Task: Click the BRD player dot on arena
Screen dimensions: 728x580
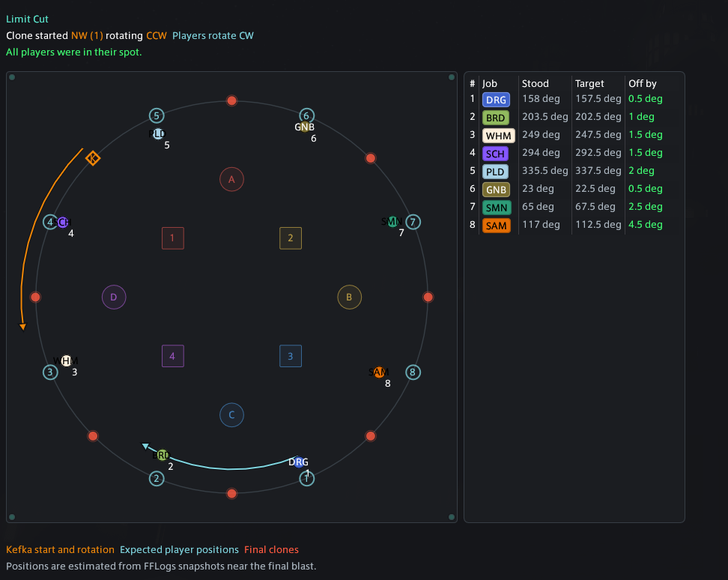Action: [162, 455]
